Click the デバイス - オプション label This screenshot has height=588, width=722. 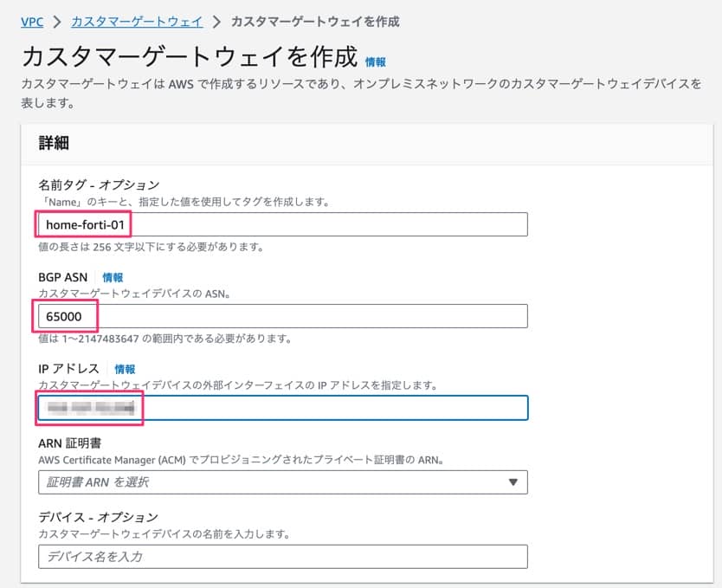(98, 517)
